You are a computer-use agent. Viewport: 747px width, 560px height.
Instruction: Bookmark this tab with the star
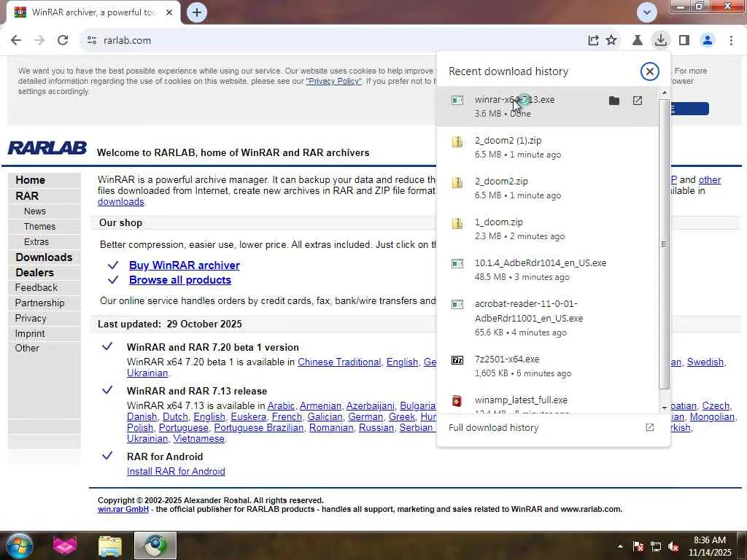point(611,41)
